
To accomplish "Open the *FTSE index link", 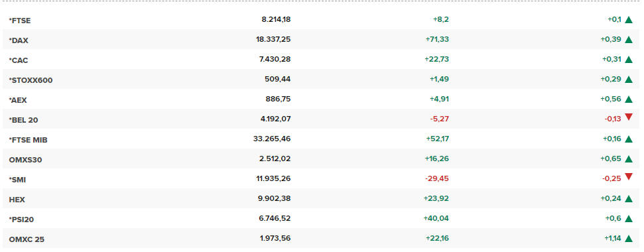I will (x=20, y=21).
